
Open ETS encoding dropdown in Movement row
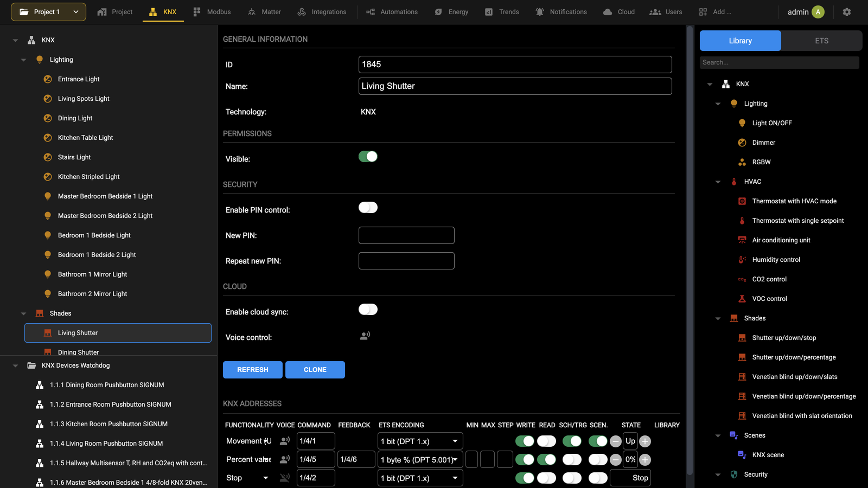tap(420, 441)
